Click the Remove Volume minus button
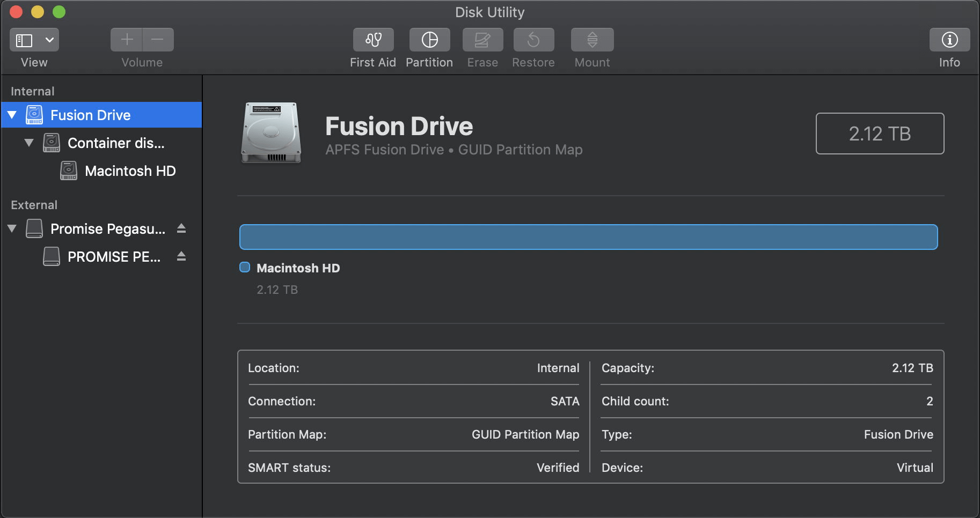Image resolution: width=980 pixels, height=518 pixels. (157, 39)
